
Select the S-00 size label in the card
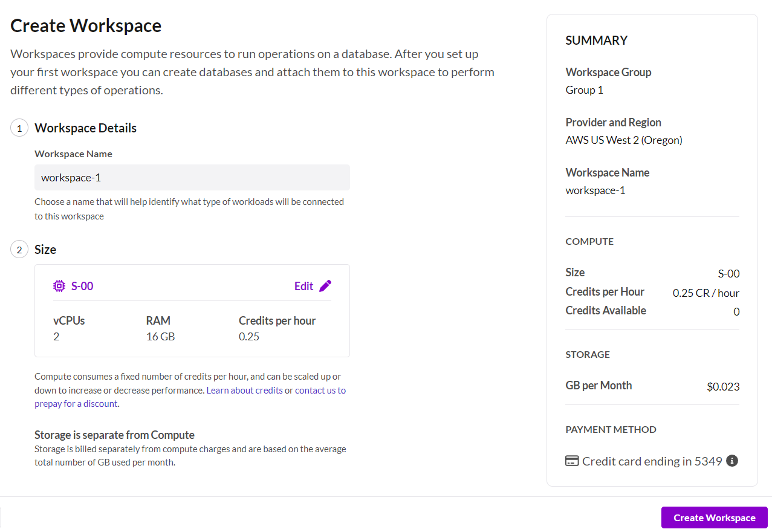82,286
